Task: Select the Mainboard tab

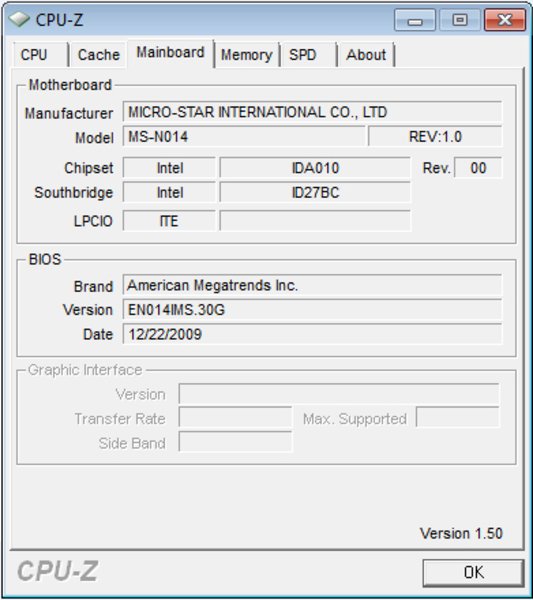Action: point(171,53)
